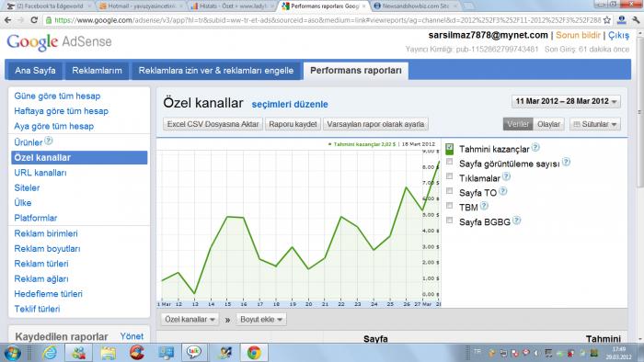The width and height of the screenshot is (644, 362).
Task: Click the seçimleri düzenle link
Action: 290,104
